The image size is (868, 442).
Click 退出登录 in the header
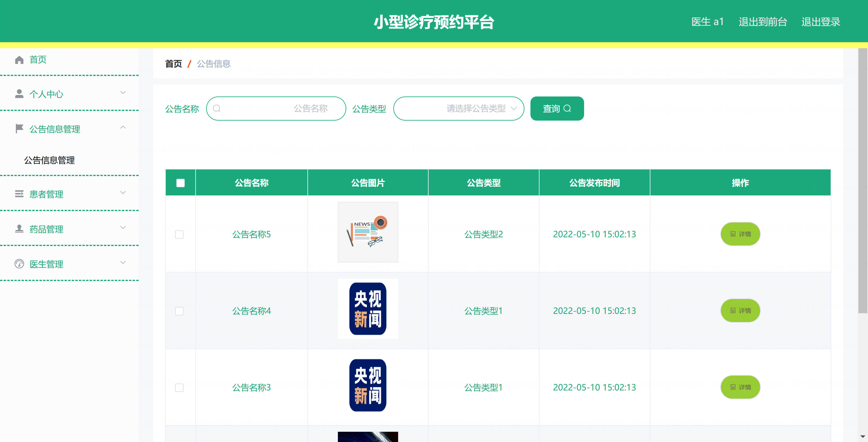[x=821, y=22]
